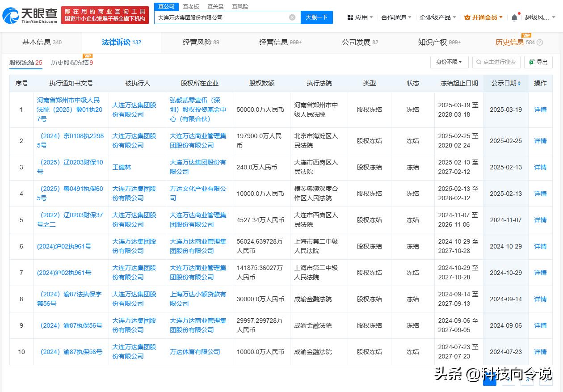Click 197900.0万人民币 amount in row 2

tap(259, 141)
